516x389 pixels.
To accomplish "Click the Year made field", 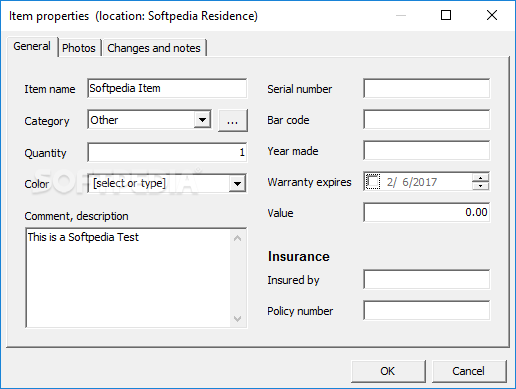I will click(427, 150).
